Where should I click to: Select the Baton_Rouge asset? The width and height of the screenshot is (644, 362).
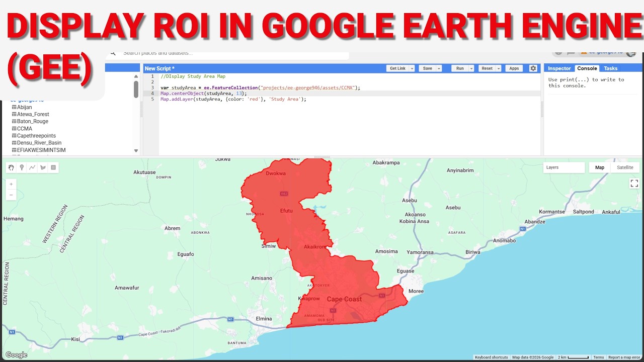pos(33,121)
